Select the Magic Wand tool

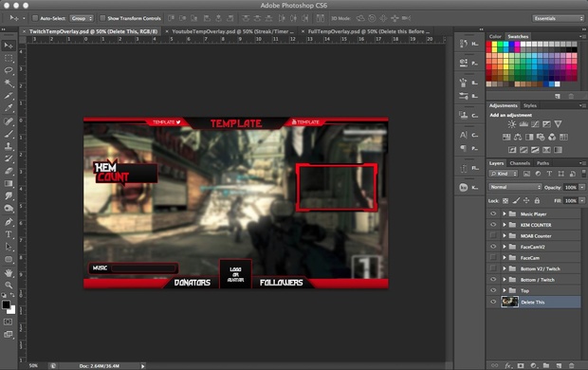(9, 83)
